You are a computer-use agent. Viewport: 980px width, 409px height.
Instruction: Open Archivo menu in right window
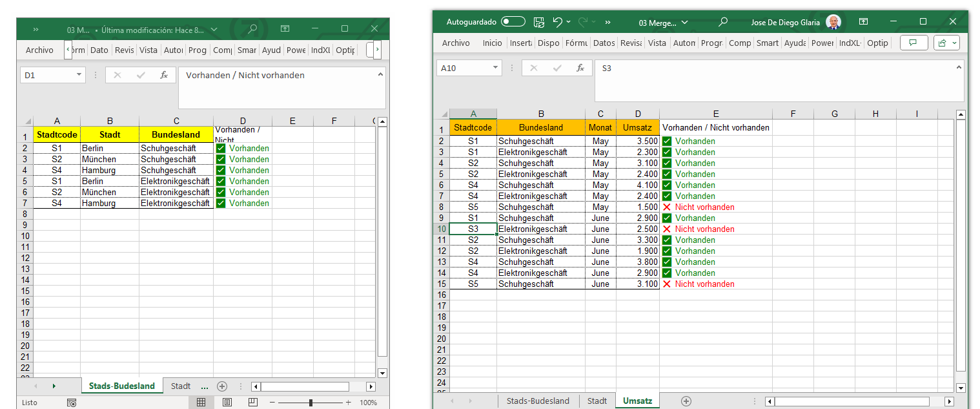point(456,43)
